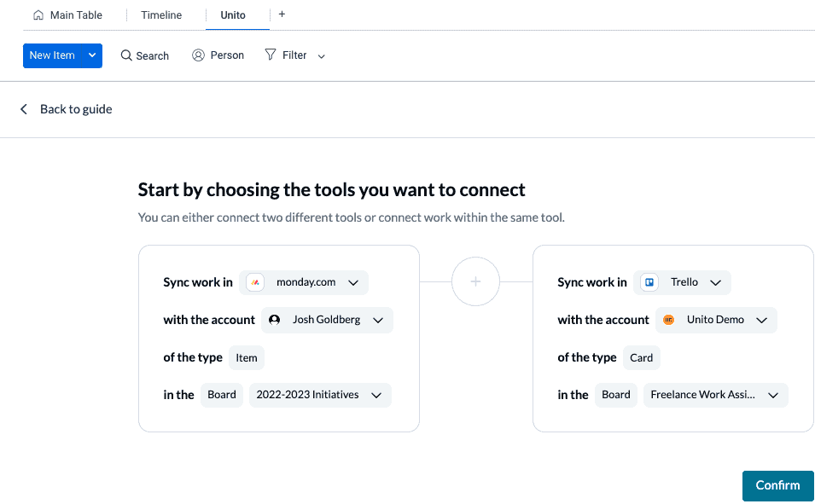
Task: Click the Board chip in Trello card
Action: (616, 394)
